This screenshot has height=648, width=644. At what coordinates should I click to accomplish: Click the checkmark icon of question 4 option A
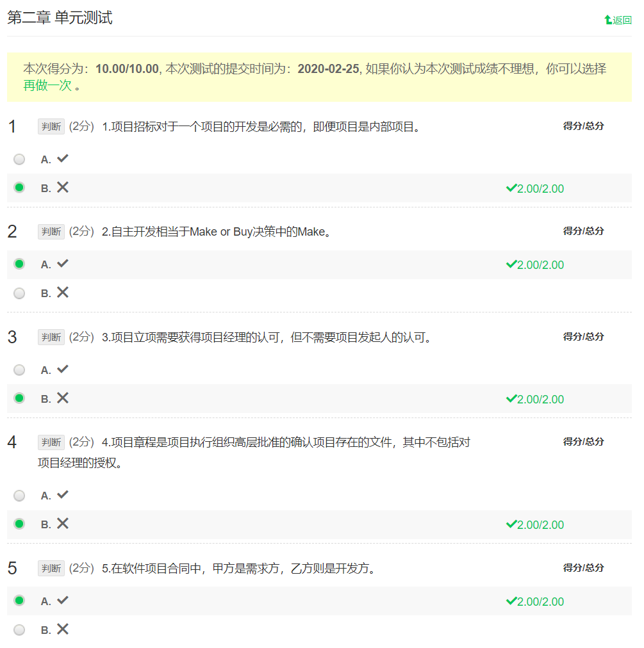click(62, 495)
